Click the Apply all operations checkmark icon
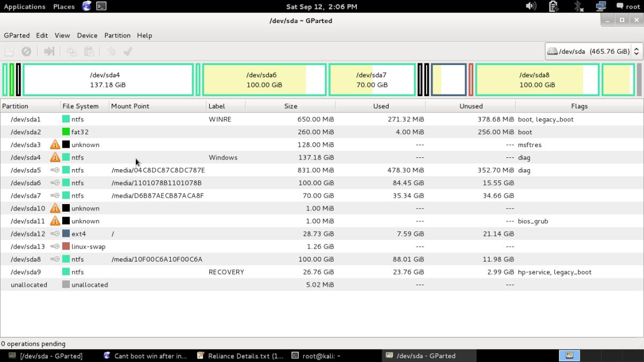 click(128, 52)
